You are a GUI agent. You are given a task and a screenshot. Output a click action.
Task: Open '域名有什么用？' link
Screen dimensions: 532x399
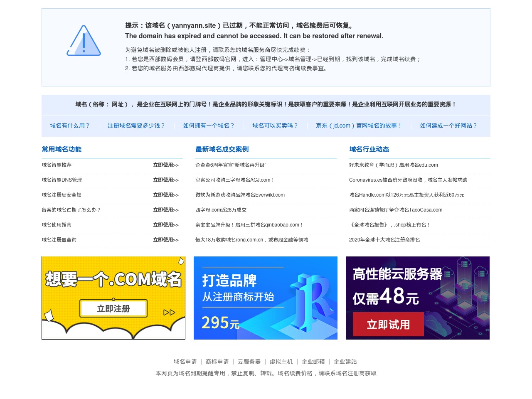pyautogui.click(x=70, y=126)
